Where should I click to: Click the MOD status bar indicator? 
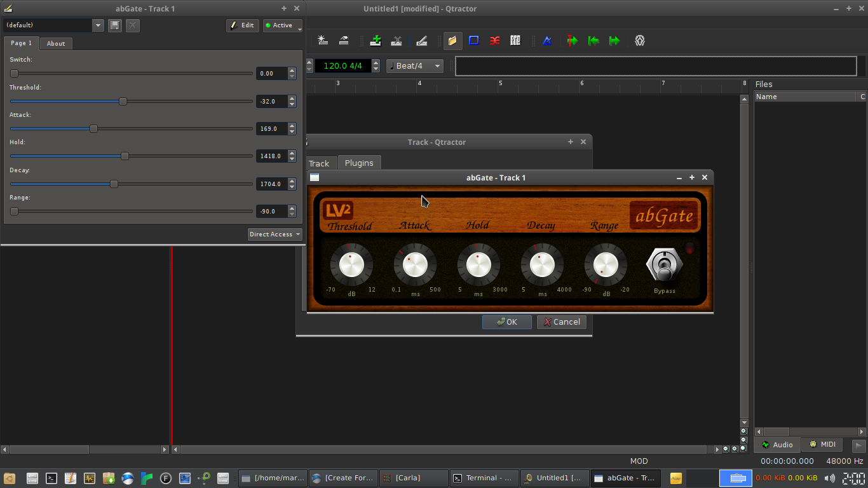pyautogui.click(x=639, y=461)
